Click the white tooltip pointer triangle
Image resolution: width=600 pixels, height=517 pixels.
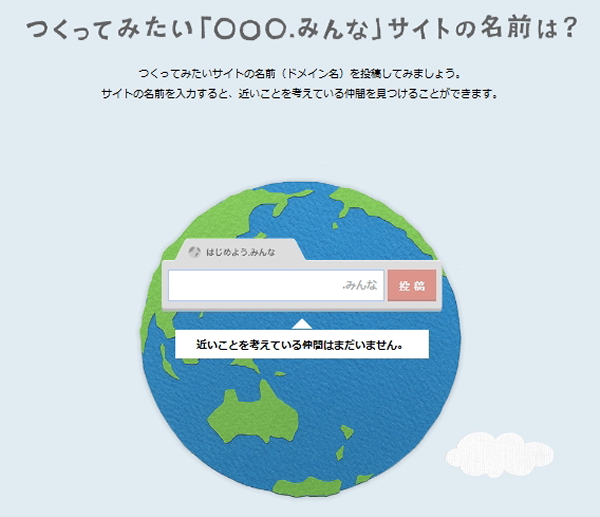tap(300, 324)
